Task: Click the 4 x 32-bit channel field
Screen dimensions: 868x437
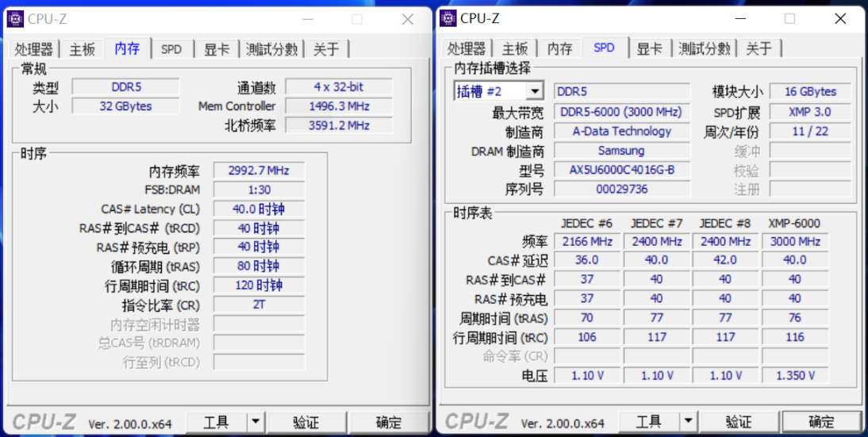Action: click(x=339, y=87)
